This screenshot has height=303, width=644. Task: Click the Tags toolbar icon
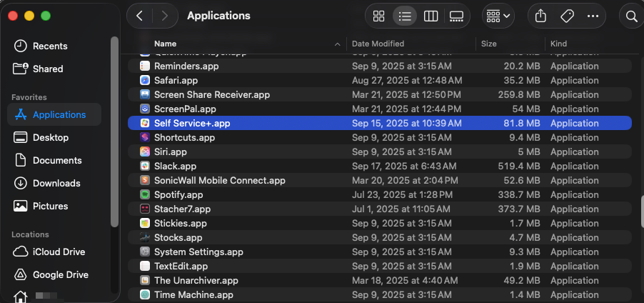click(x=567, y=16)
